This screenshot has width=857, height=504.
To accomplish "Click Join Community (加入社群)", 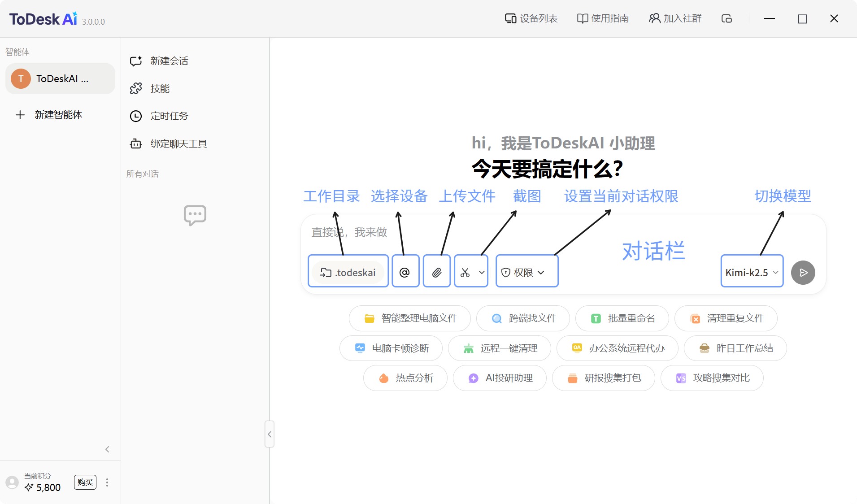I will coord(675,18).
